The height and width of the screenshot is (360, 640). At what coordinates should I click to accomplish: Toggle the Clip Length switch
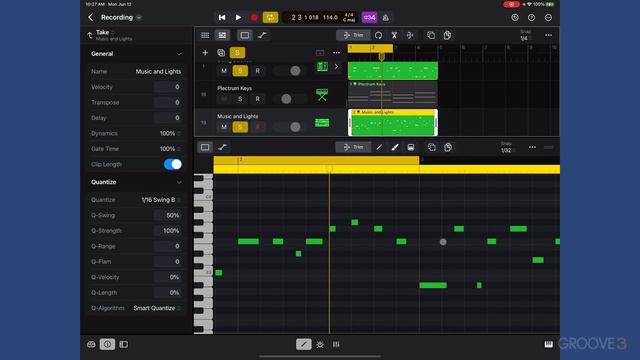173,164
